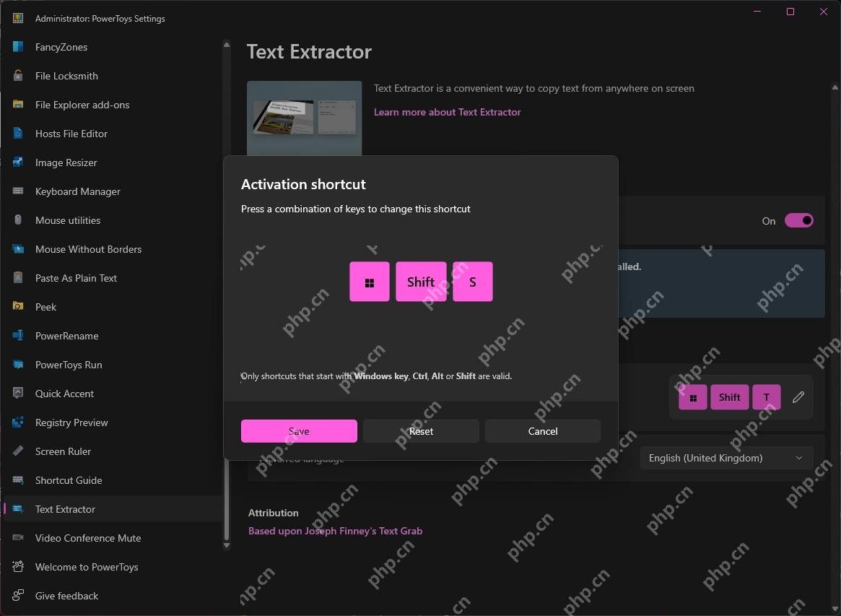Click the Text Extractor page title
This screenshot has width=841, height=616.
pos(309,52)
